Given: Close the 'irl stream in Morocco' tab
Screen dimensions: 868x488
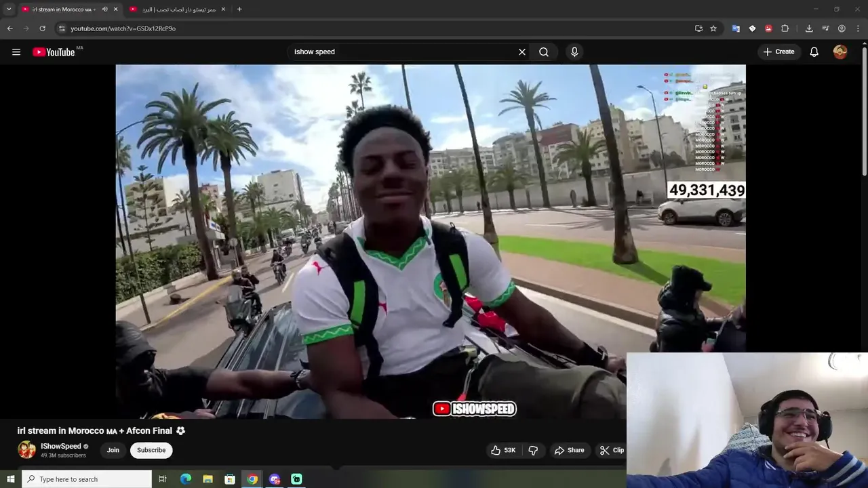Looking at the screenshot, I should click(116, 9).
